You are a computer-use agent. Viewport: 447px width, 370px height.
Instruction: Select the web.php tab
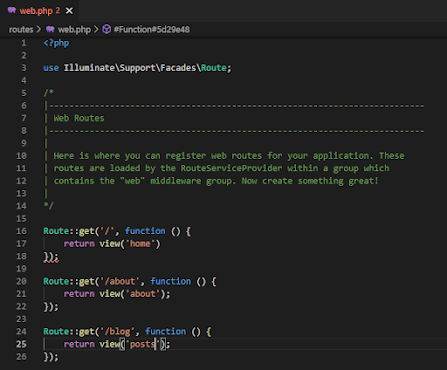pyautogui.click(x=40, y=11)
